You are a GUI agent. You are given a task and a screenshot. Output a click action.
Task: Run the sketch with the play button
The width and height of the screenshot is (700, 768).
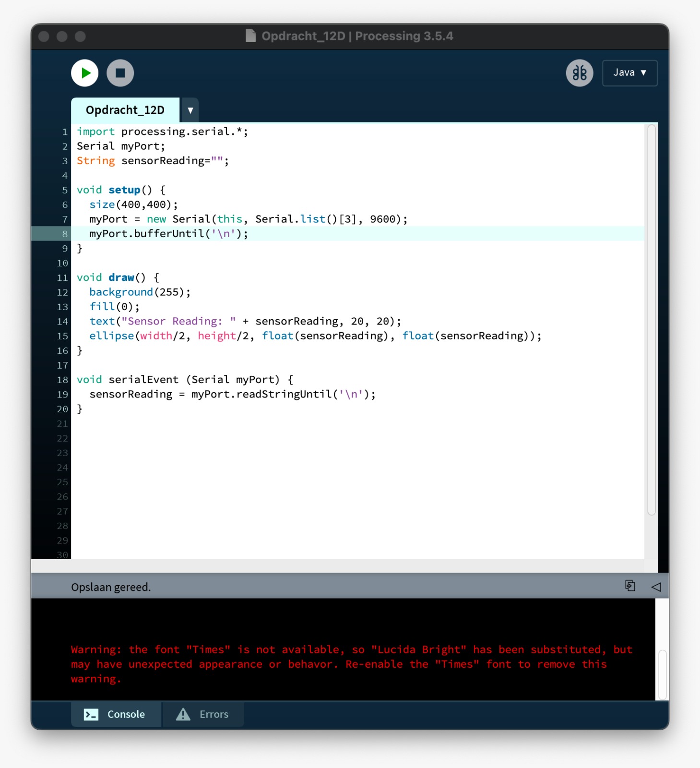pyautogui.click(x=85, y=73)
